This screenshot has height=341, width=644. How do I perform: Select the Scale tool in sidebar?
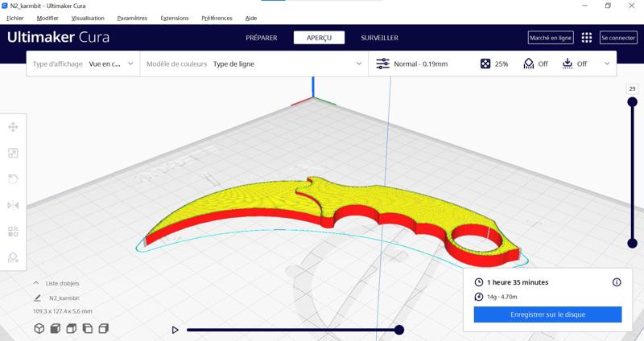click(13, 153)
